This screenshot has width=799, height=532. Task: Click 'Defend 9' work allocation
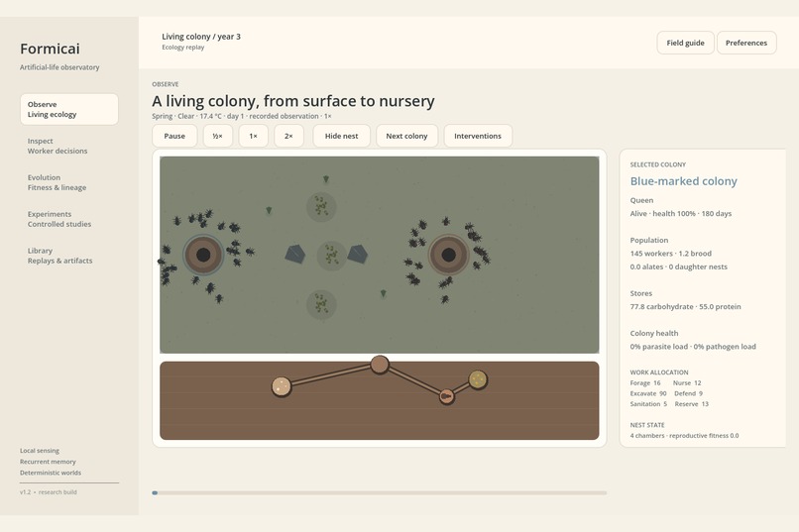pyautogui.click(x=688, y=393)
